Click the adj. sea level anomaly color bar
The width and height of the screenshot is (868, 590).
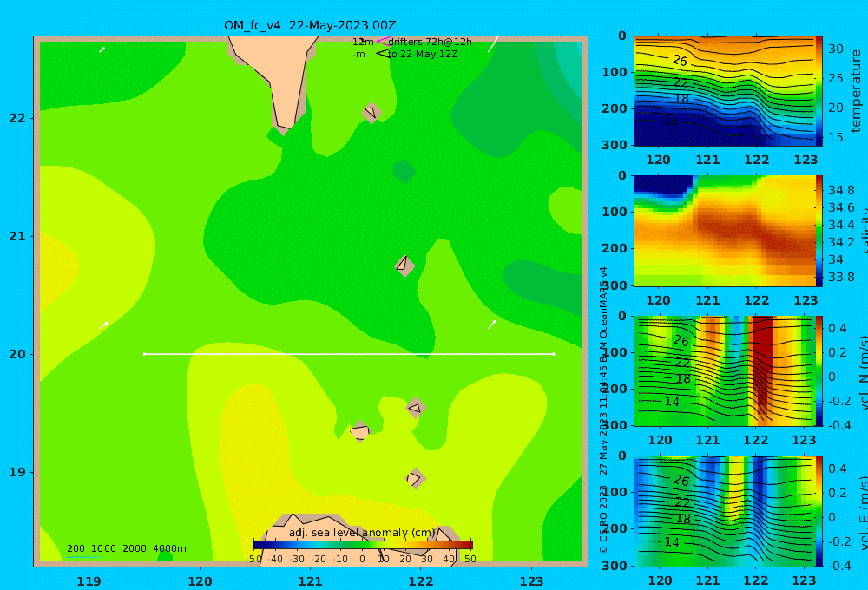tap(363, 545)
